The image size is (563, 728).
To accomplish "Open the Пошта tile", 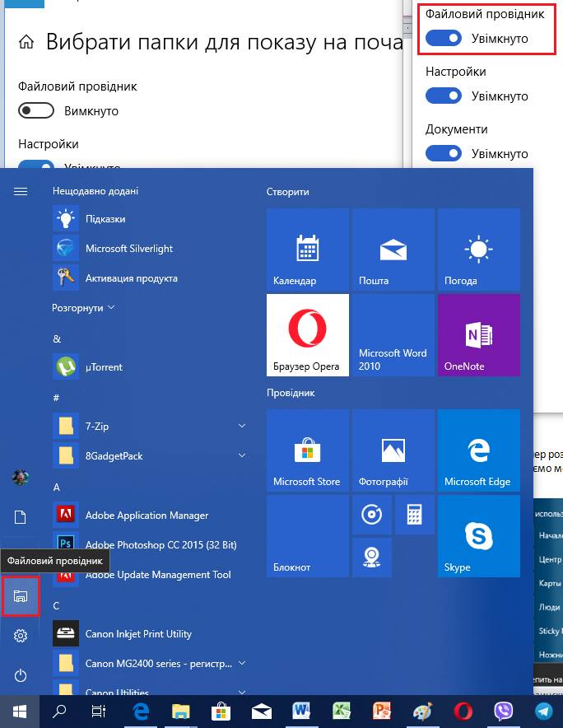I will point(393,250).
